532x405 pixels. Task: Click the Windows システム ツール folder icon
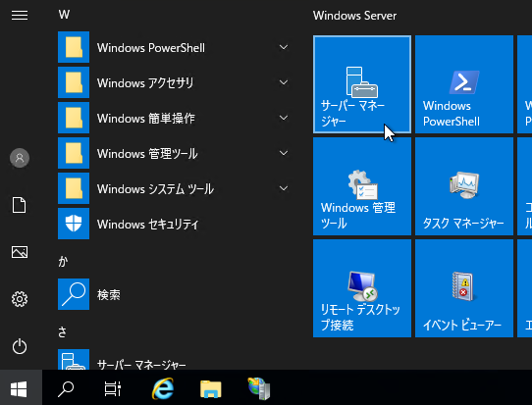[x=74, y=188]
